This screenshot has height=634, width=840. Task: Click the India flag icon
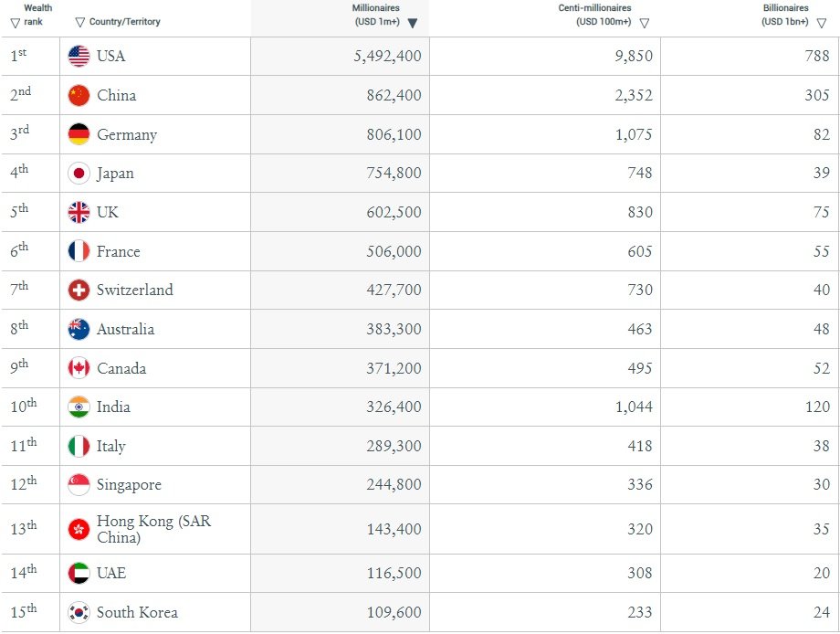tap(79, 407)
